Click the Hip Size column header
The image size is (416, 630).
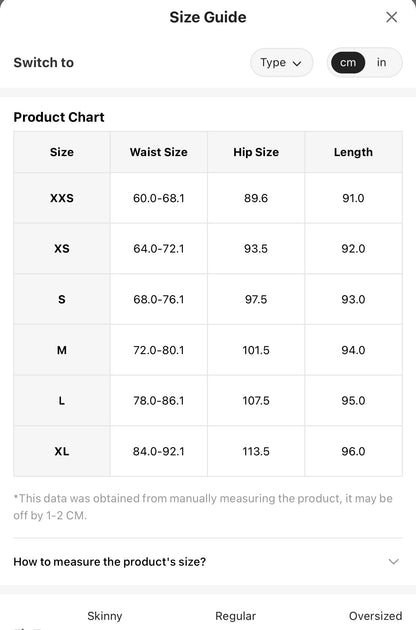256,152
